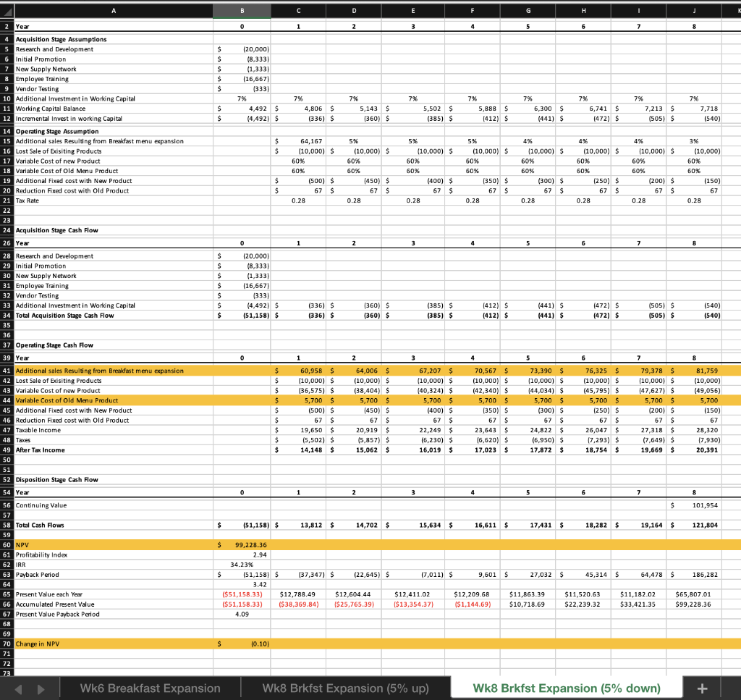Switch to the Wk6 Breakfast Expansion tab
This screenshot has height=700, width=741.
(x=150, y=688)
